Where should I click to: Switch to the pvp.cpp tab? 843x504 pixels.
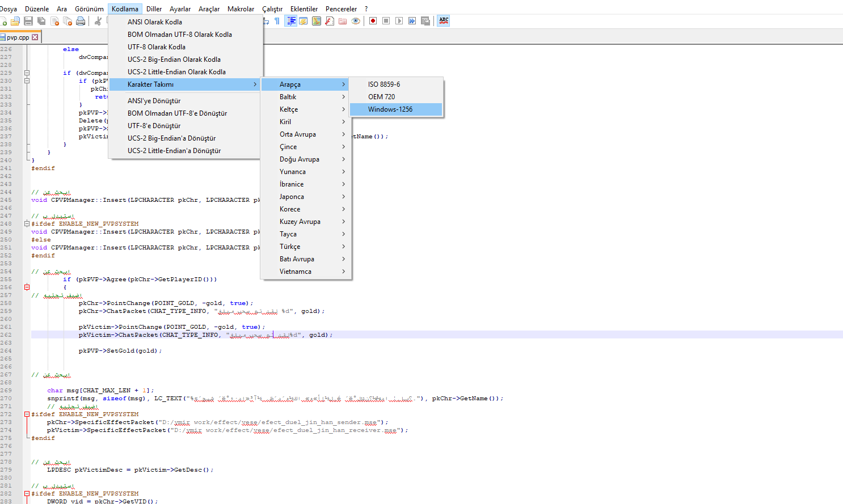pyautogui.click(x=18, y=37)
